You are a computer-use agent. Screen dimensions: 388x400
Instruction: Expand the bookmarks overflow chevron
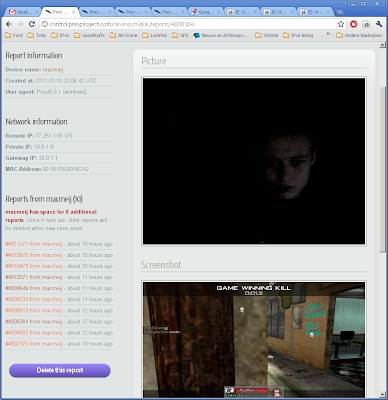tap(328, 35)
